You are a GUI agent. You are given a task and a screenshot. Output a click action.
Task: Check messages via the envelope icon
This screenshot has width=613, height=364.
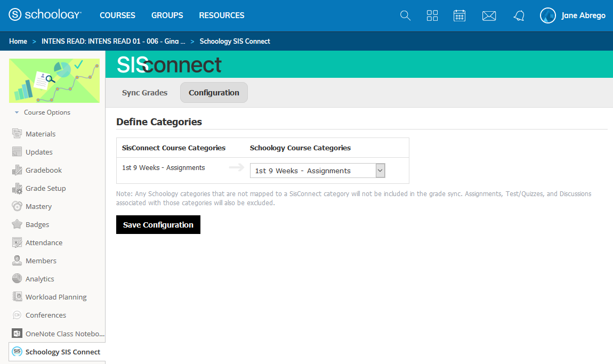[x=489, y=15]
